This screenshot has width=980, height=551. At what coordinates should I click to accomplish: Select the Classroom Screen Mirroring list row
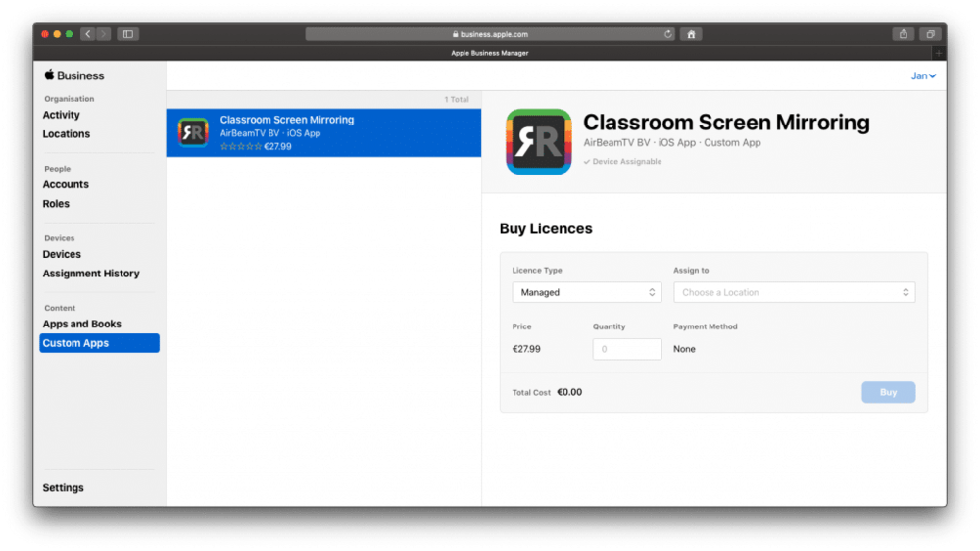click(x=323, y=132)
